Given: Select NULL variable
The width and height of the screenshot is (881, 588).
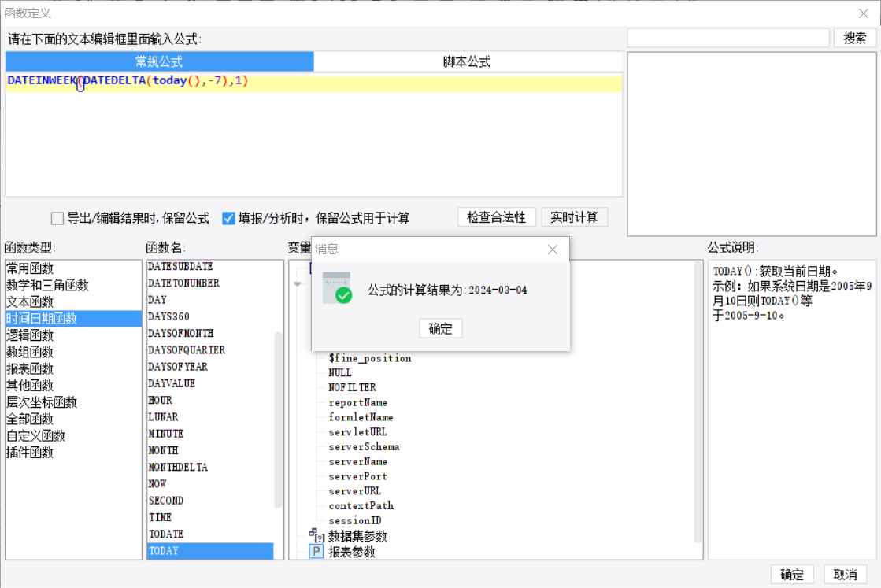Looking at the screenshot, I should pyautogui.click(x=340, y=373).
